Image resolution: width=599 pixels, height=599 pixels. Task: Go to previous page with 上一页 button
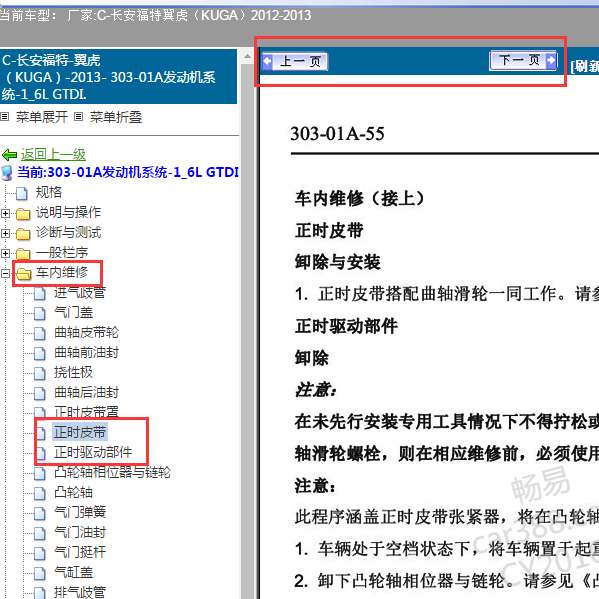click(295, 62)
